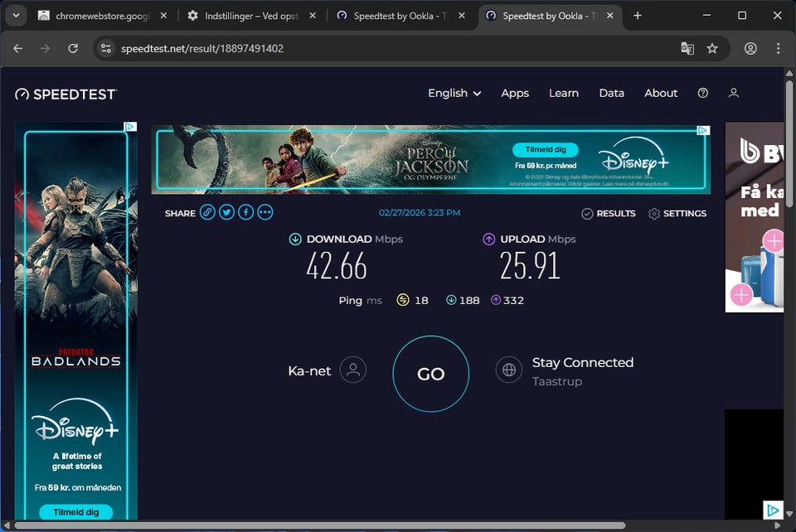This screenshot has height=532, width=796.
Task: Click Tilmeld dig on left Disney+ ad
Action: [x=76, y=512]
